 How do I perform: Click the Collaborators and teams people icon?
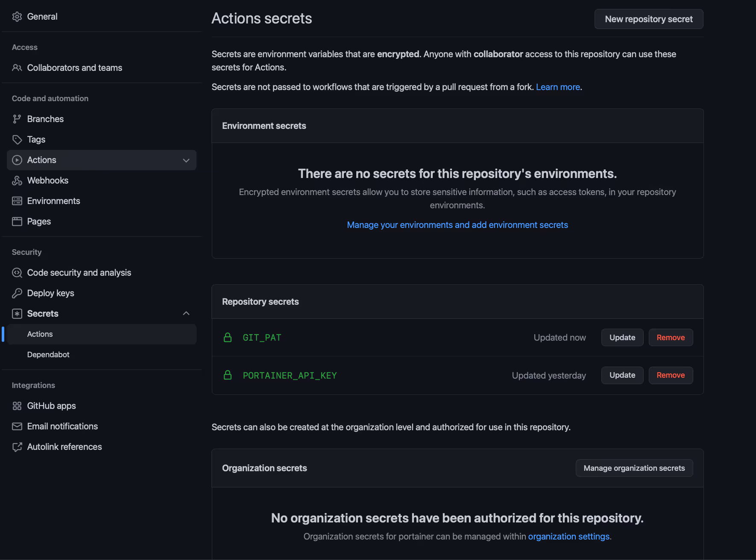pyautogui.click(x=17, y=68)
